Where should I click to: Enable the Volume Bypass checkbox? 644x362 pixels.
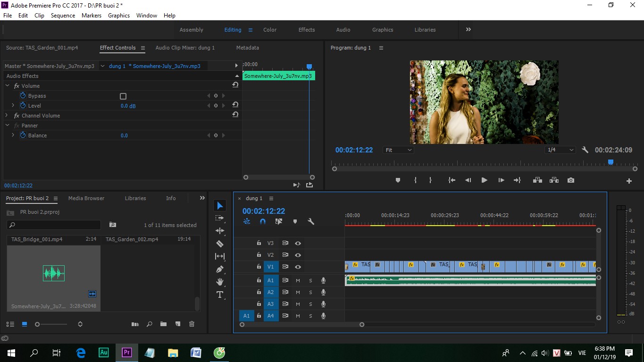[123, 96]
